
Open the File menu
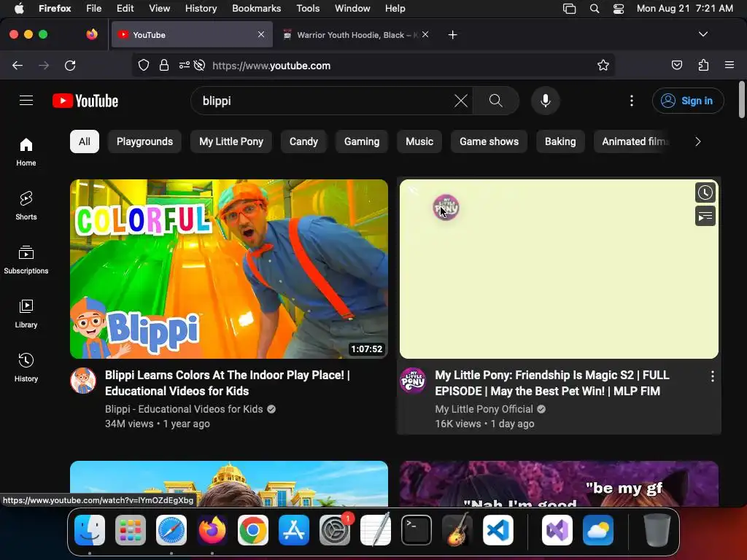93,8
